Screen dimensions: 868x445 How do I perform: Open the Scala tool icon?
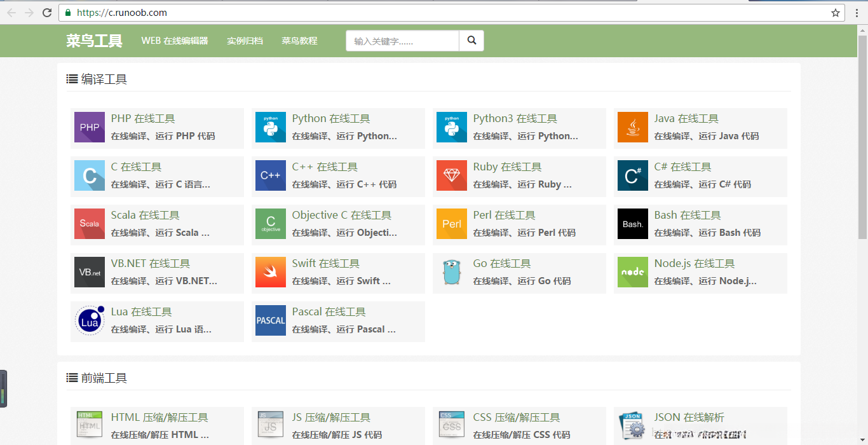pyautogui.click(x=90, y=224)
